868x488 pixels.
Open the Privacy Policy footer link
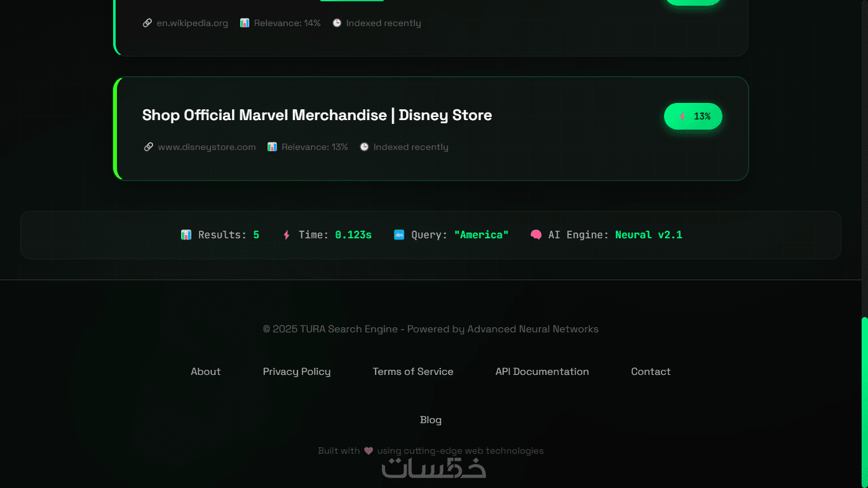[297, 372]
